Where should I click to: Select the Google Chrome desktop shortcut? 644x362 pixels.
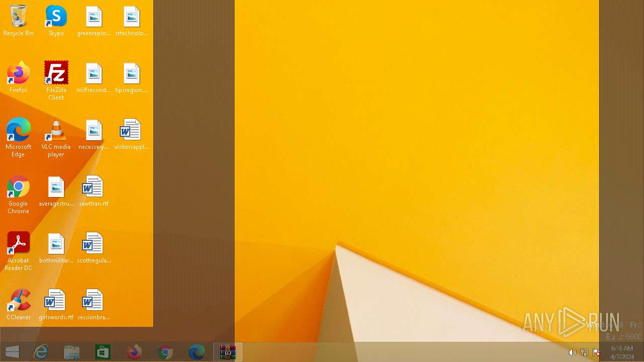tap(19, 194)
